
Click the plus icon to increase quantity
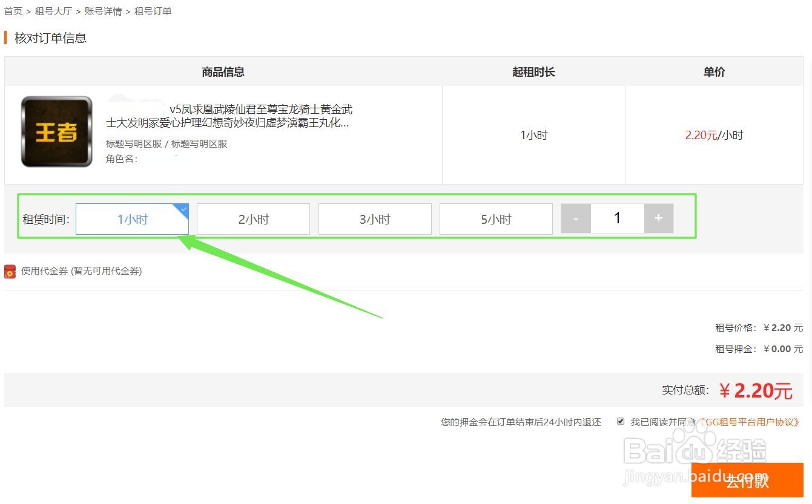pos(658,218)
